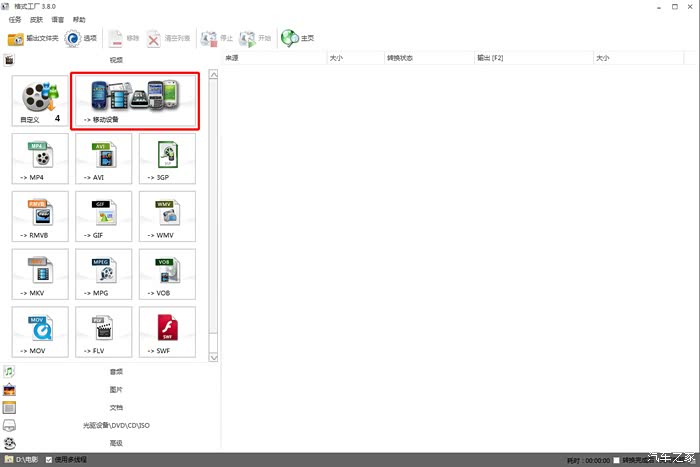The height and width of the screenshot is (467, 700).
Task: Expand the 图片 picture category
Action: (115, 389)
